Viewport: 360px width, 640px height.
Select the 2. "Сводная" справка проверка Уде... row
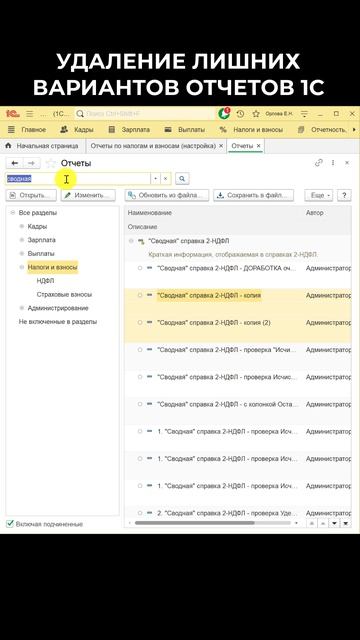click(238, 513)
